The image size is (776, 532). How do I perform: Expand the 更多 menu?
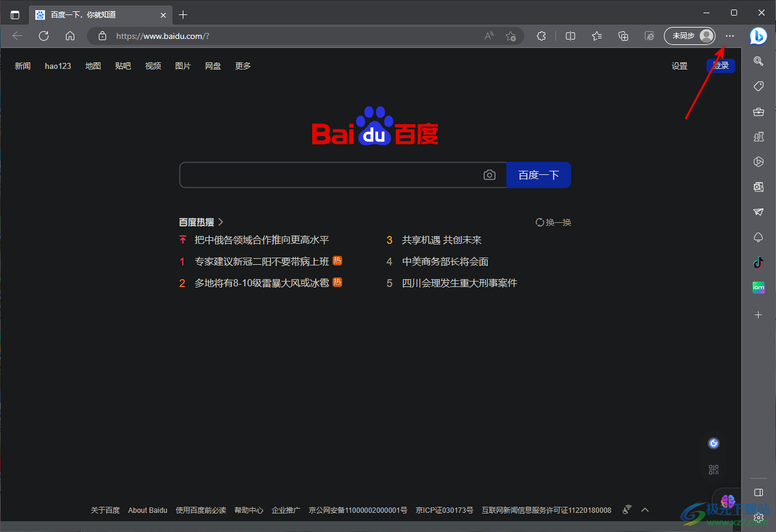pyautogui.click(x=243, y=66)
